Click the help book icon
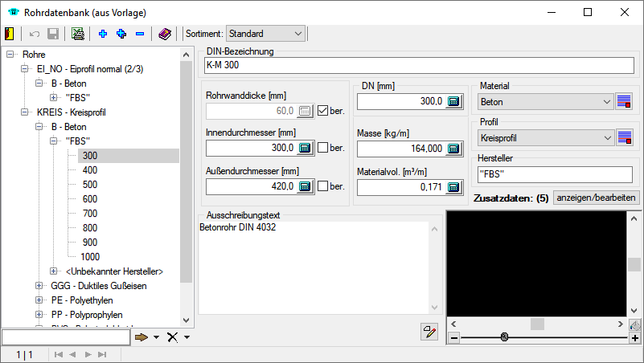 pos(164,34)
